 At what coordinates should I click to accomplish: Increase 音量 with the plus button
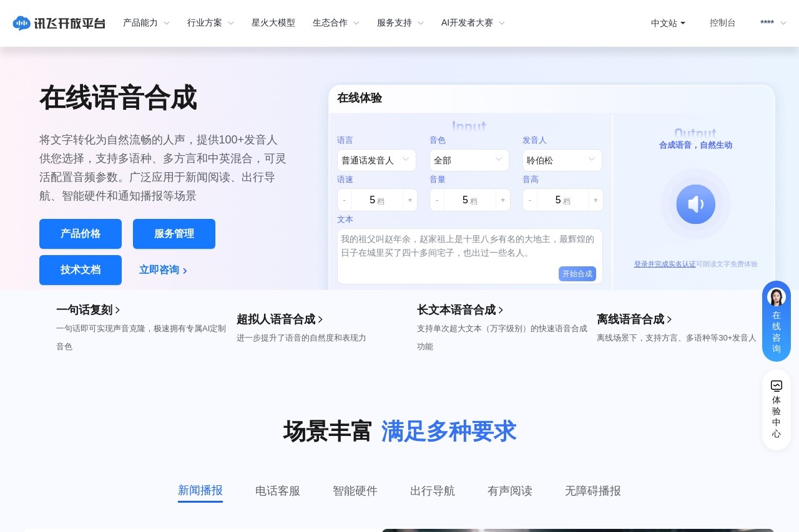[503, 200]
